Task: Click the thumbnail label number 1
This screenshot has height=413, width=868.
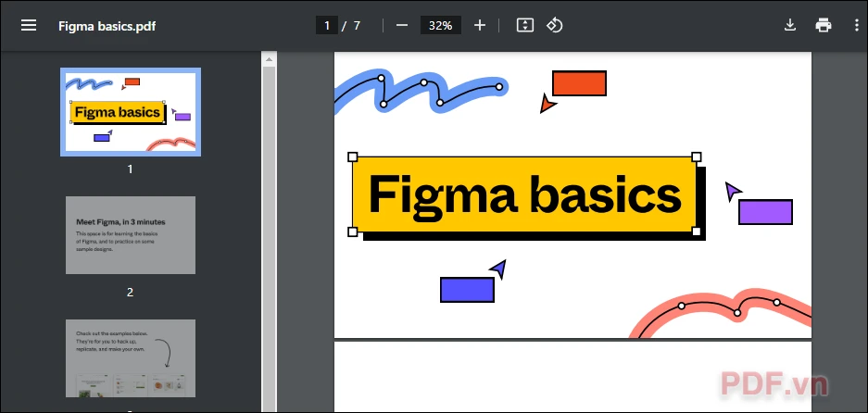Action: (x=130, y=169)
